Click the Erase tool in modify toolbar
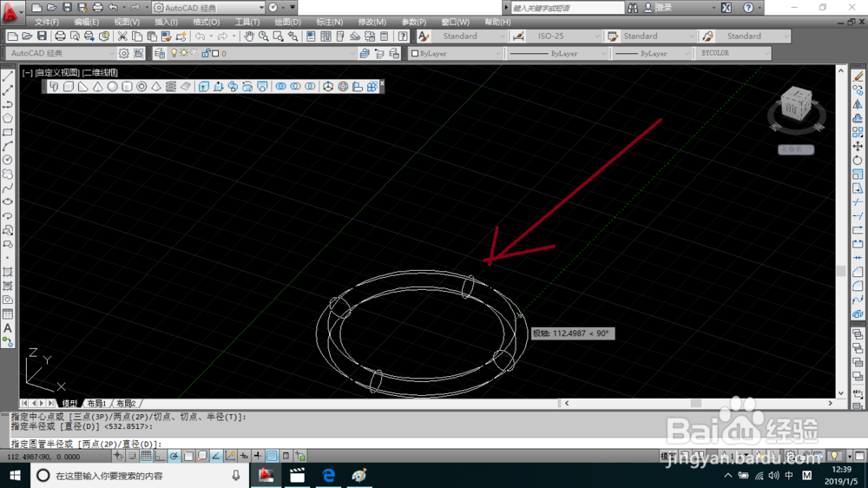Viewport: 868px width, 488px height. click(x=858, y=76)
